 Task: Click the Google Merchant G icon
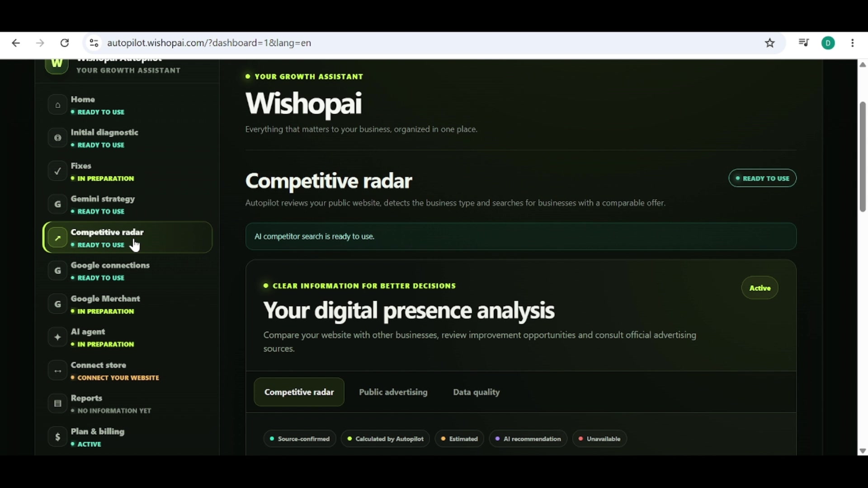point(57,304)
